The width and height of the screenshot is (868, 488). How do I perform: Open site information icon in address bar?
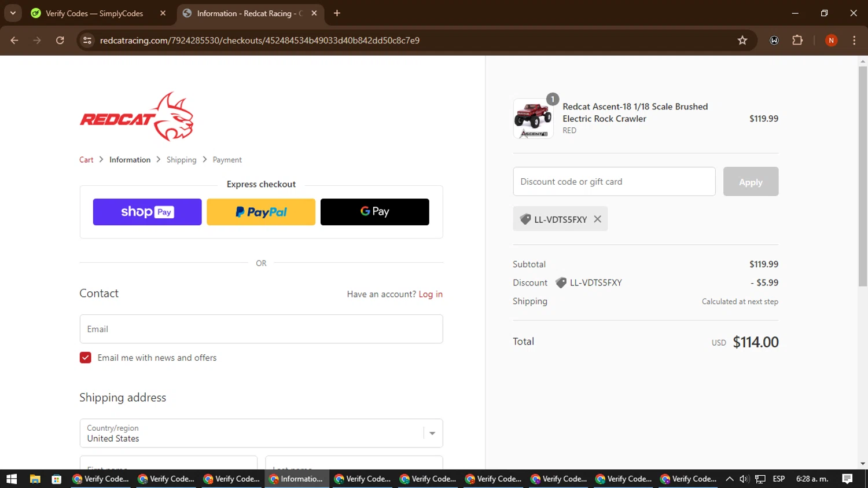pyautogui.click(x=87, y=41)
